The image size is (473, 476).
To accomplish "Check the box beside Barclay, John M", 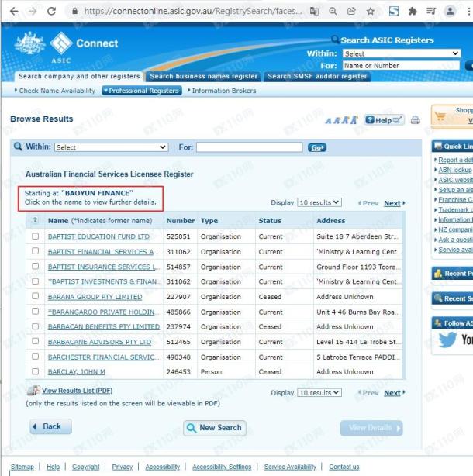I will click(35, 372).
